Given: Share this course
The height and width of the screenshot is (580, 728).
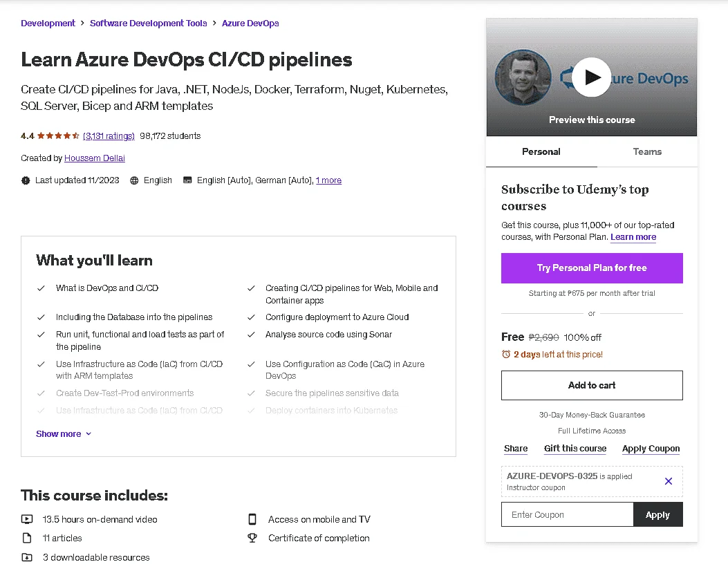Looking at the screenshot, I should [516, 449].
